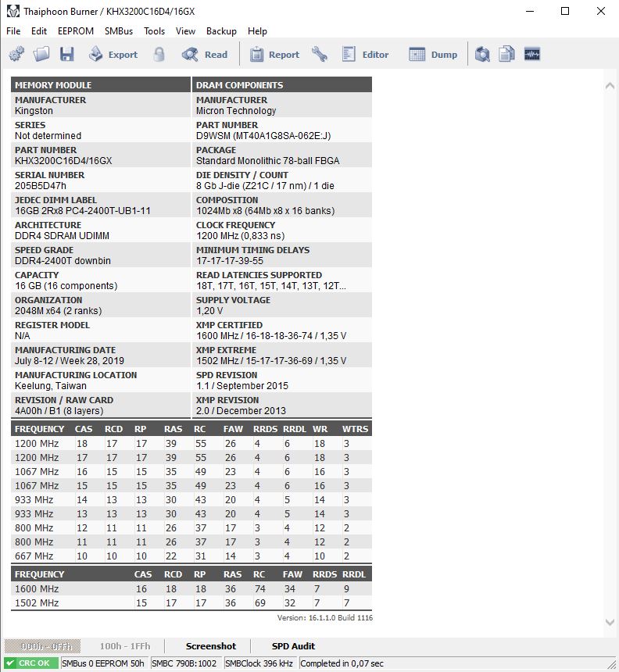Click the 1600 MHz row in XMP table
The image size is (619, 672).
191,589
